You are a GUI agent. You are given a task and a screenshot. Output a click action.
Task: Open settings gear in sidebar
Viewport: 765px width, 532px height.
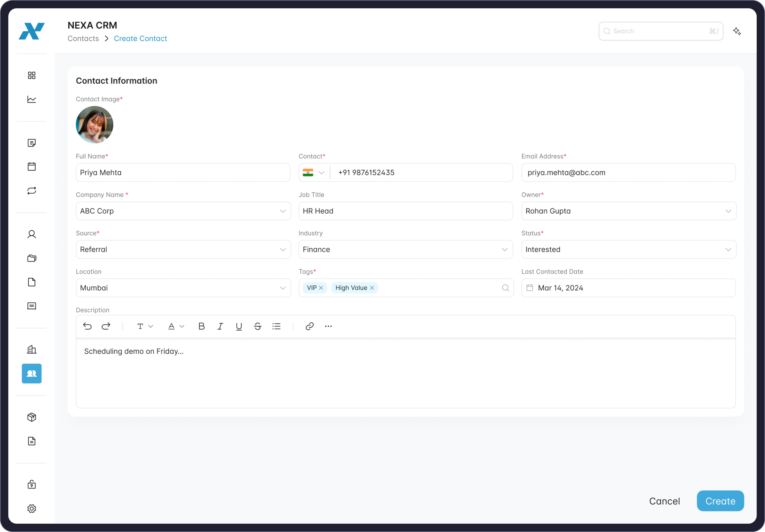[32, 508]
